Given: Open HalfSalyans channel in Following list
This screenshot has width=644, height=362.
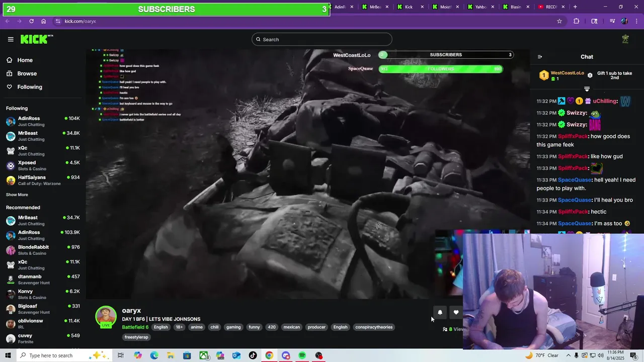Looking at the screenshot, I should point(43,180).
